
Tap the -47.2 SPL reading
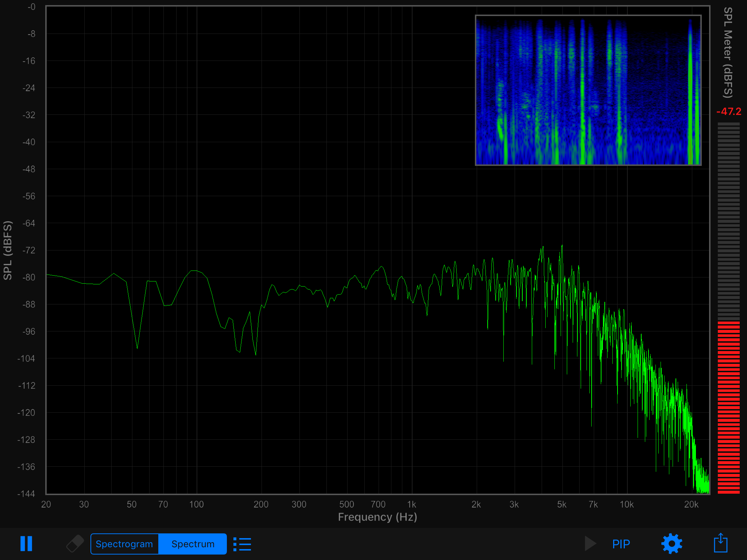click(728, 112)
